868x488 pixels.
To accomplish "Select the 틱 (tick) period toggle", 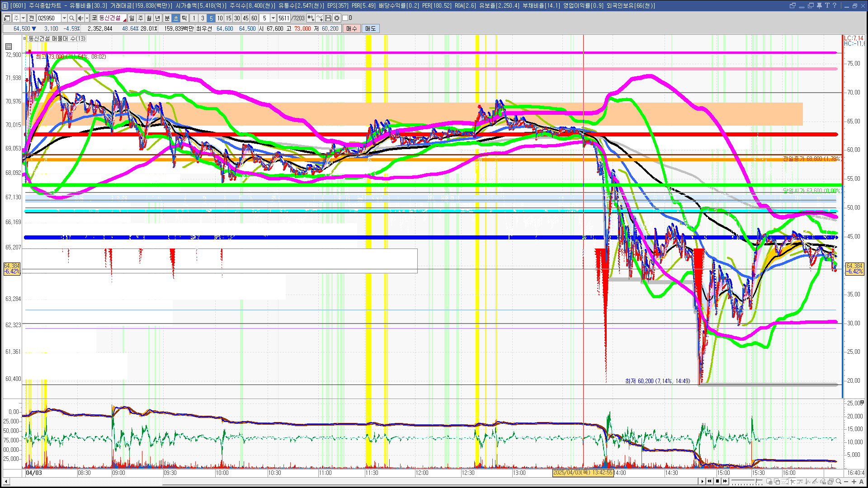I will coord(184,18).
